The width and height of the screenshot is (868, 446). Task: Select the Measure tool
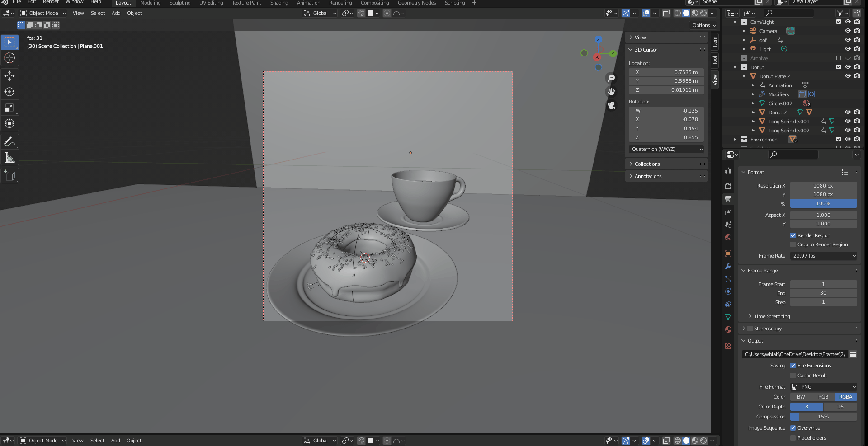click(x=9, y=157)
